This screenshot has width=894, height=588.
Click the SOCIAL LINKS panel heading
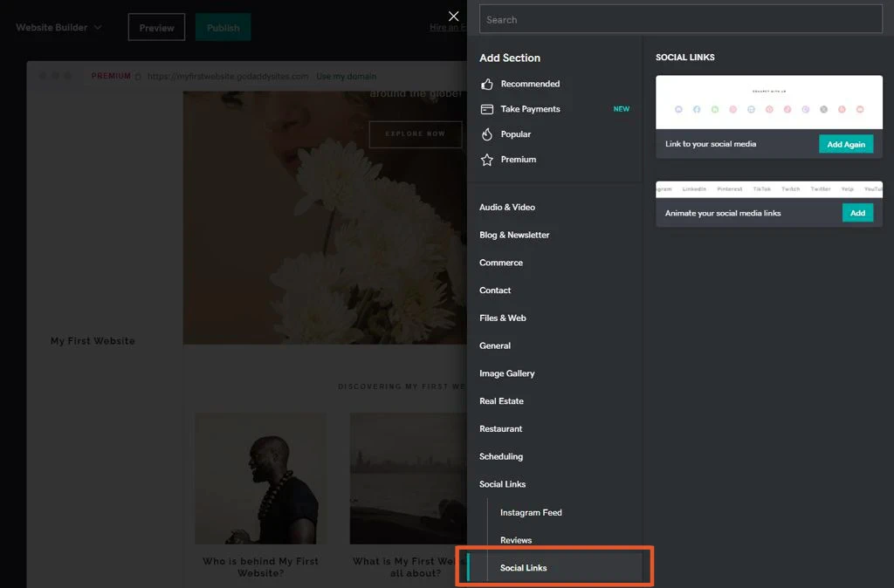(x=684, y=57)
